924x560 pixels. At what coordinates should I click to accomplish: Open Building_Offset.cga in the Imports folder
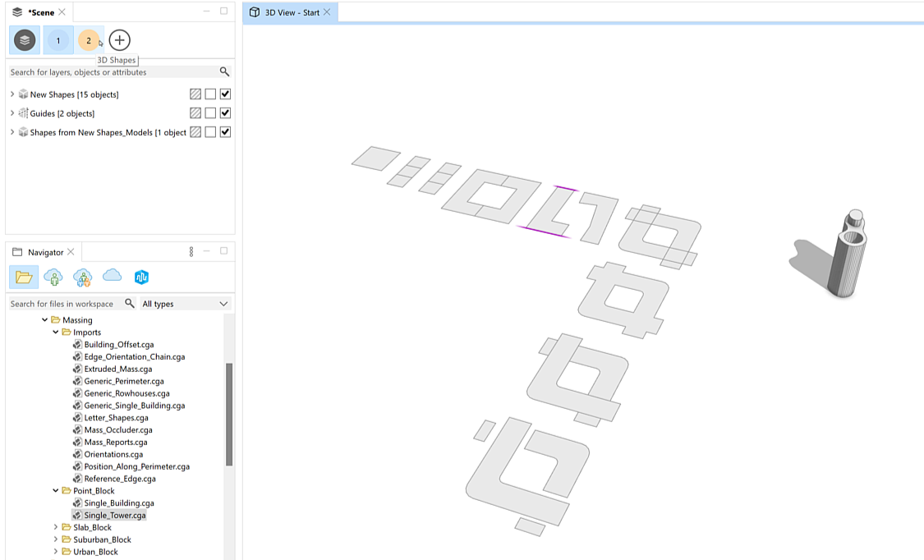tap(122, 344)
